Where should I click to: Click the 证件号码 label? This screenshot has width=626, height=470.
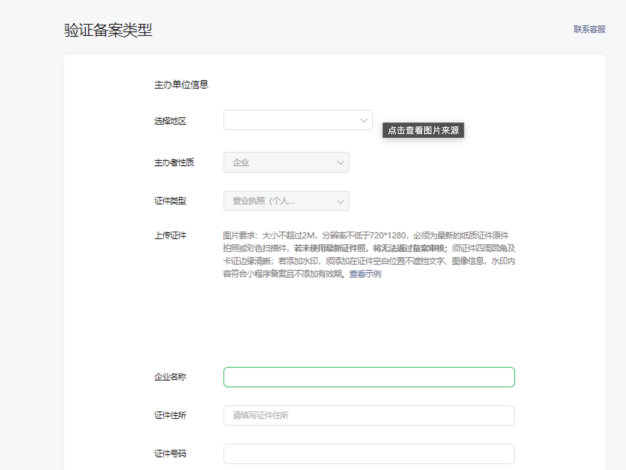pyautogui.click(x=170, y=454)
